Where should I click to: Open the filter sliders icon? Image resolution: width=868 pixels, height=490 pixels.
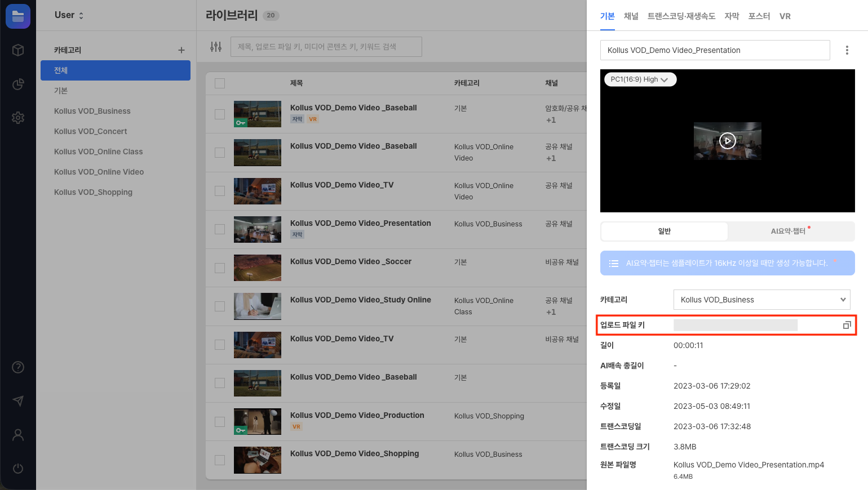pos(216,47)
